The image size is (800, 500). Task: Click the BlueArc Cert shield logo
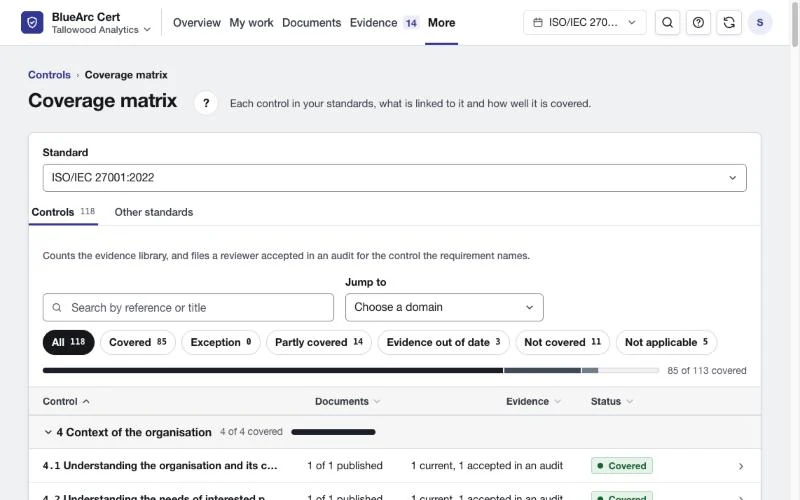(x=32, y=22)
